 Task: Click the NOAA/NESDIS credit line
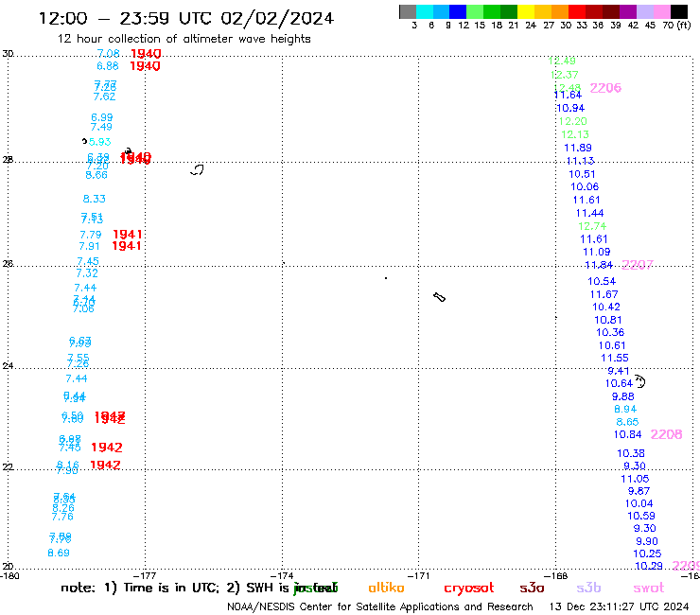click(x=380, y=606)
